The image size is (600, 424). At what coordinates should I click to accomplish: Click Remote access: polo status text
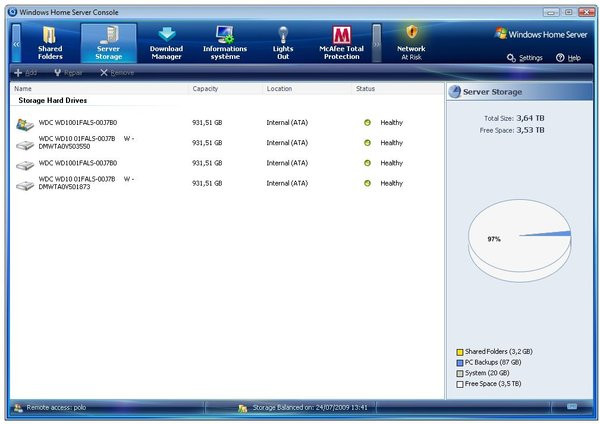(x=56, y=408)
